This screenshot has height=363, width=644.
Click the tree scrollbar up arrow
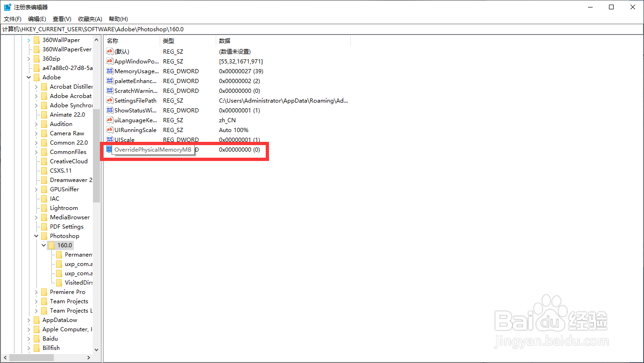point(97,40)
